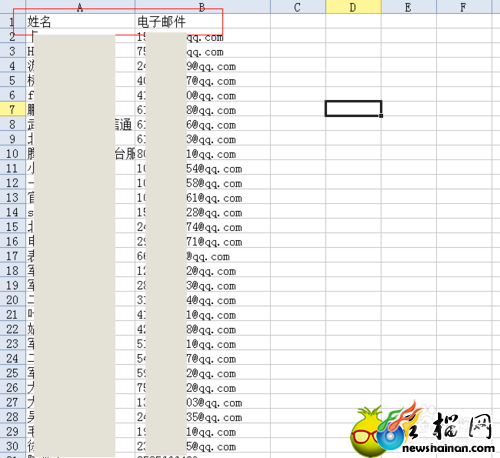Select row 30 header
The height and width of the screenshot is (458, 500).
click(13, 446)
